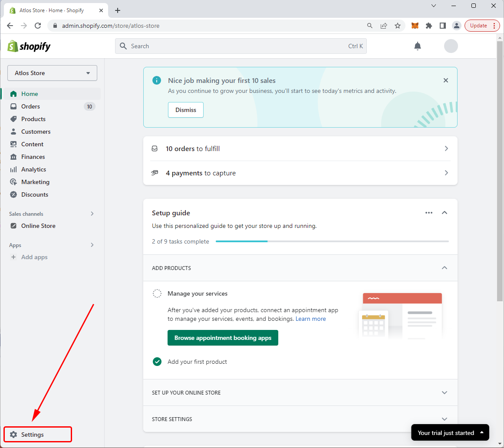Open the extensions puzzle icon

point(429,26)
